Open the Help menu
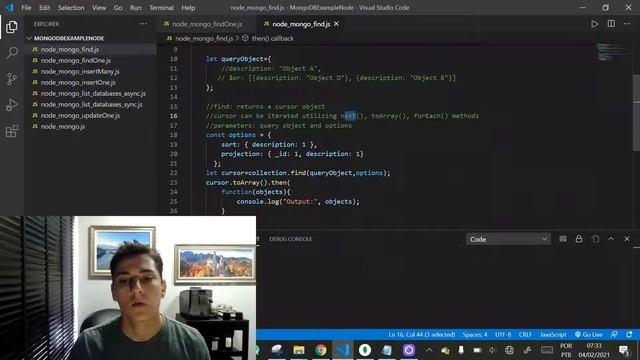640x360 pixels. coord(188,8)
